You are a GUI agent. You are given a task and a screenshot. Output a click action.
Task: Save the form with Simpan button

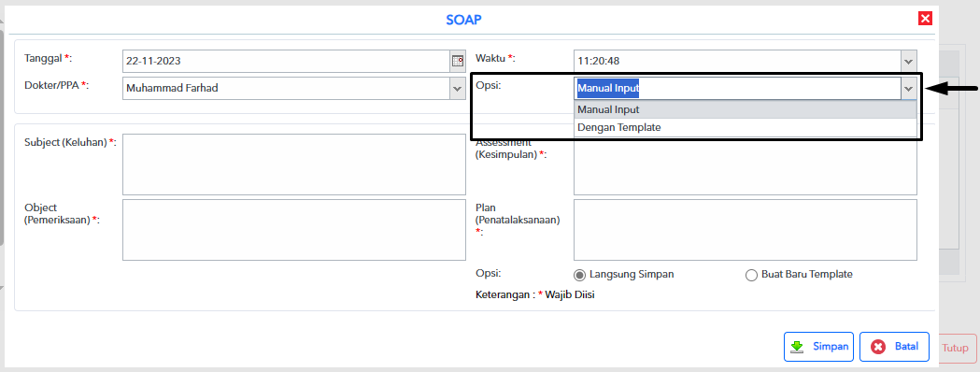pyautogui.click(x=818, y=347)
